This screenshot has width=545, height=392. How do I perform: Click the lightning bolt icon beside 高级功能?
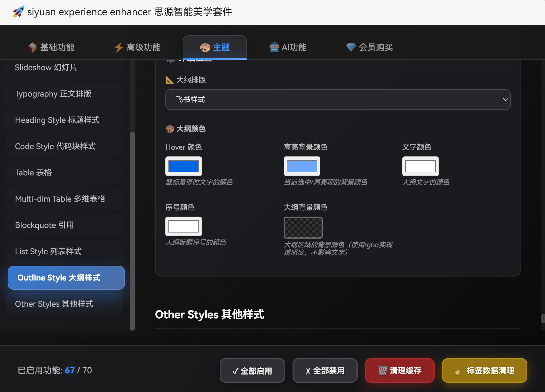click(119, 47)
